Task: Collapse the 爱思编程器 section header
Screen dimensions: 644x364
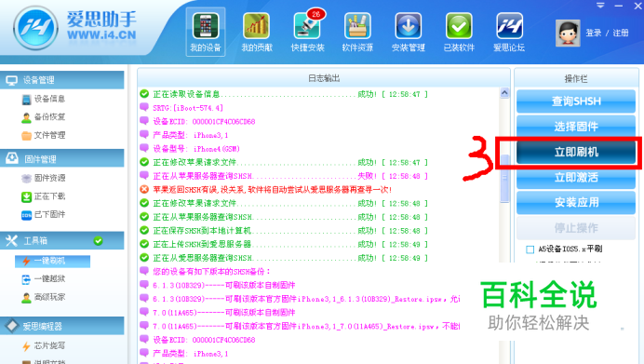Action: pos(62,326)
